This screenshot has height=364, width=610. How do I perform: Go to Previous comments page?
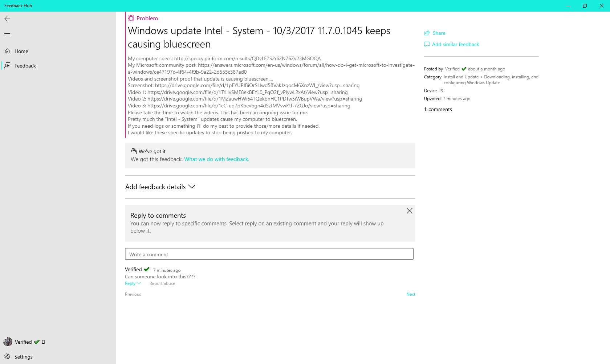[x=133, y=294]
